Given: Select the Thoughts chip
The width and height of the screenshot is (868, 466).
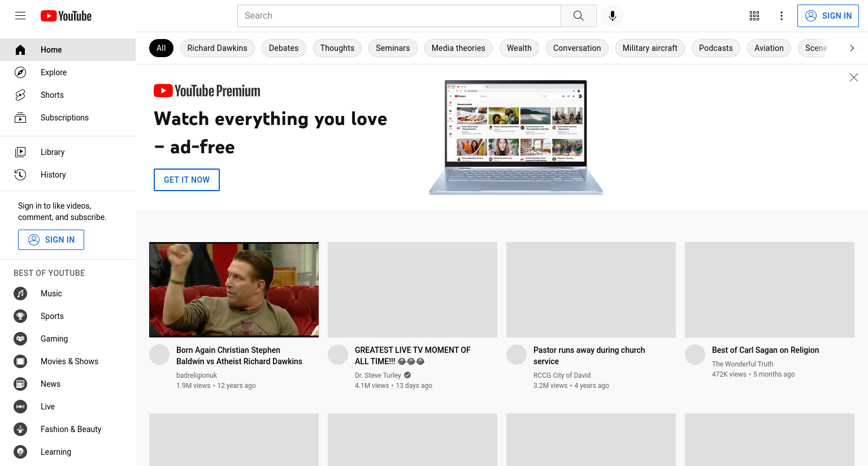Looking at the screenshot, I should coord(337,48).
